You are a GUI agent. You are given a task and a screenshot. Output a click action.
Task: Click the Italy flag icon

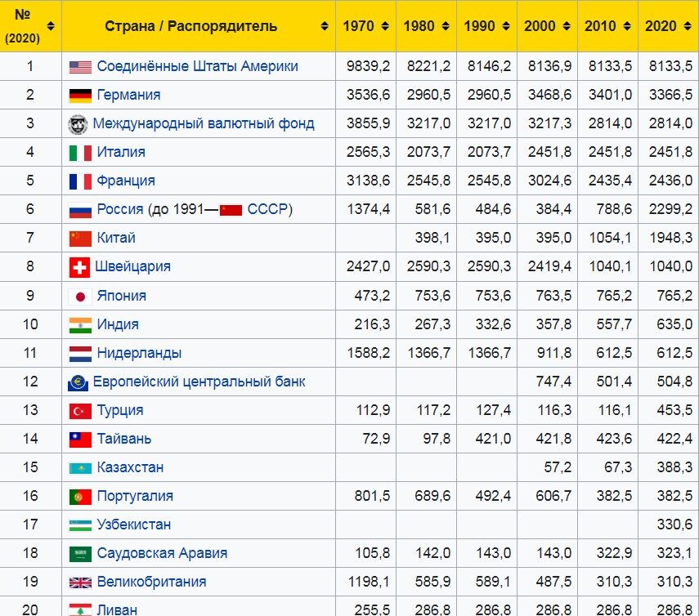(80, 153)
